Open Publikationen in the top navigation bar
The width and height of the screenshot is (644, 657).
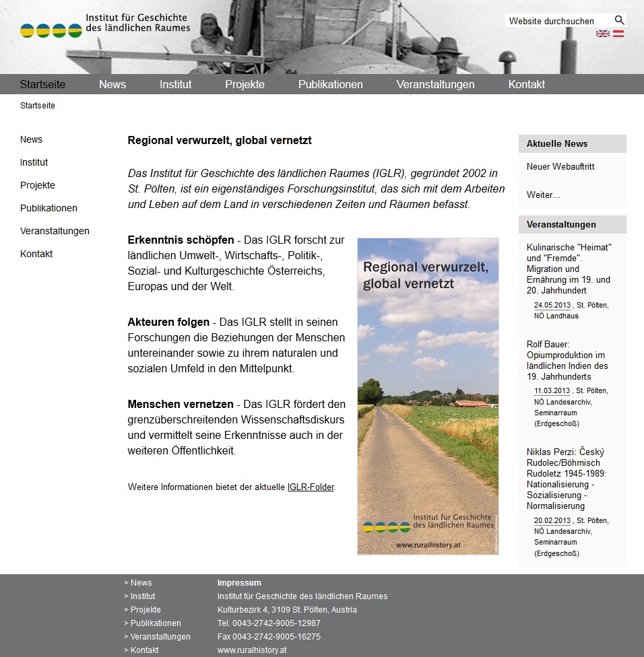(x=330, y=84)
